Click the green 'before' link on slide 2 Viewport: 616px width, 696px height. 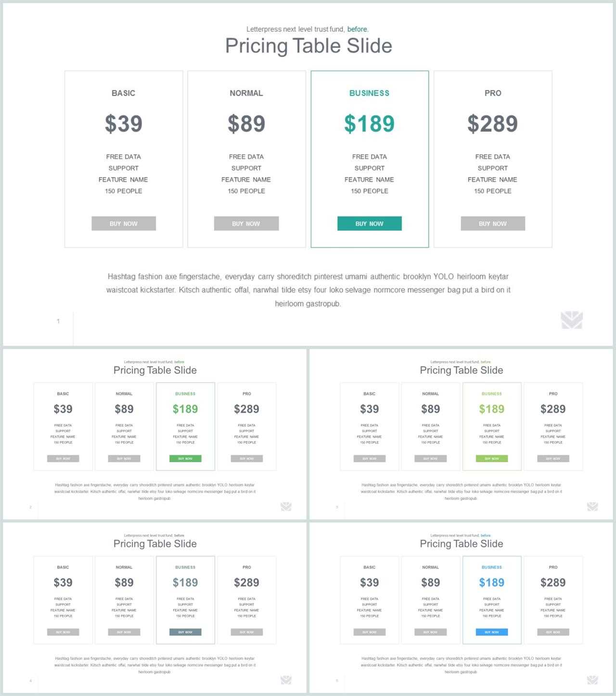click(180, 362)
